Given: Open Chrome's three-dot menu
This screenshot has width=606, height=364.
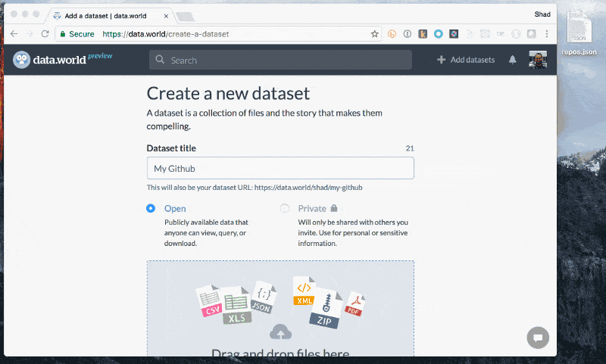Looking at the screenshot, I should [x=547, y=34].
